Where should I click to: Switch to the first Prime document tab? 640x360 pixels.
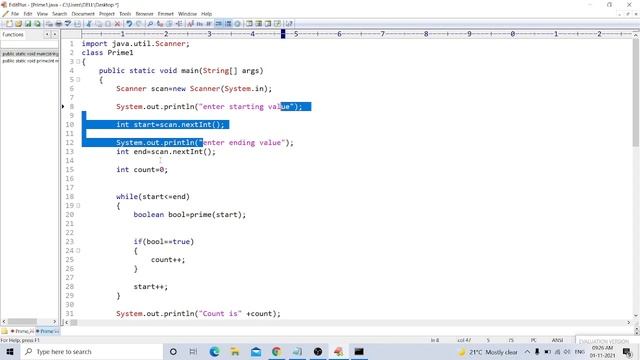click(22, 331)
